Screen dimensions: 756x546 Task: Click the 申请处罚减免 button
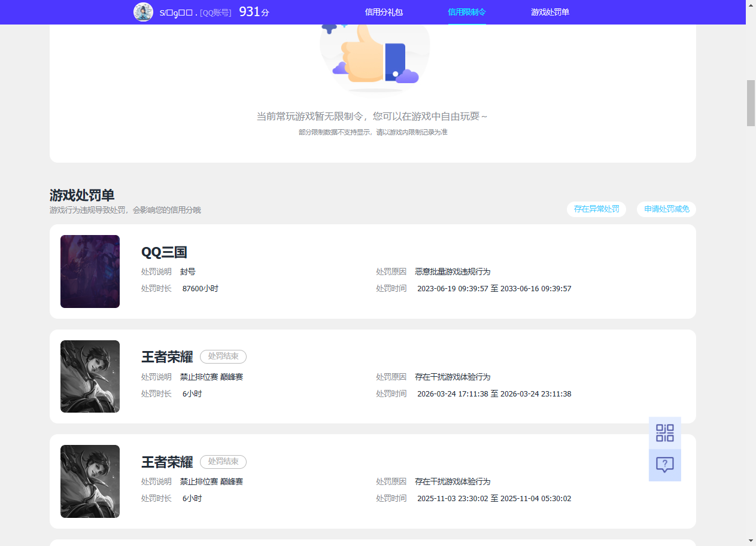click(666, 209)
